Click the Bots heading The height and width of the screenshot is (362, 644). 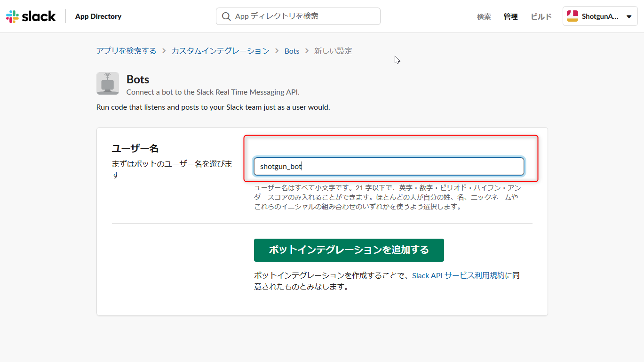(x=138, y=80)
